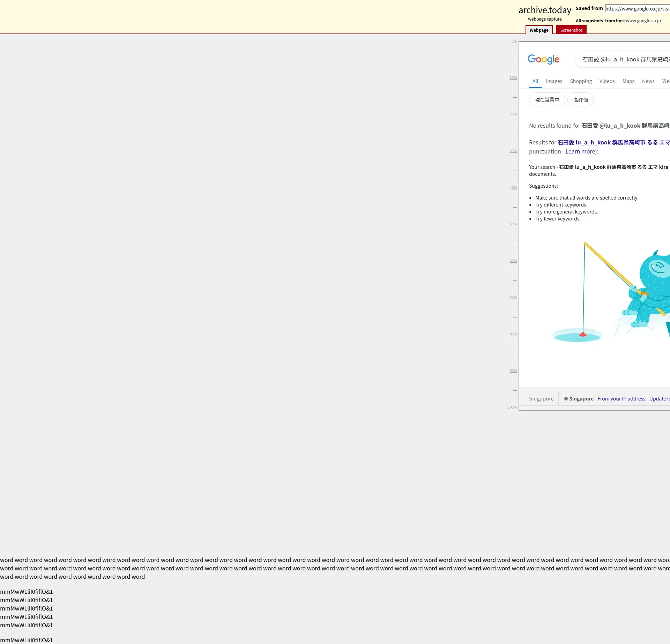Screen dimensions: 670x644
Task: Click the Saved from URL field
Action: pyautogui.click(x=637, y=9)
